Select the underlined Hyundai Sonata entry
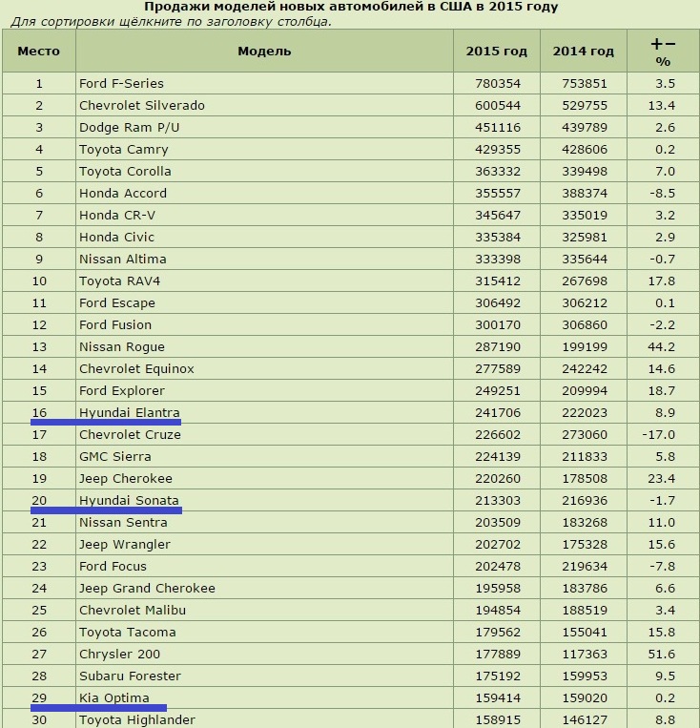 (x=129, y=501)
